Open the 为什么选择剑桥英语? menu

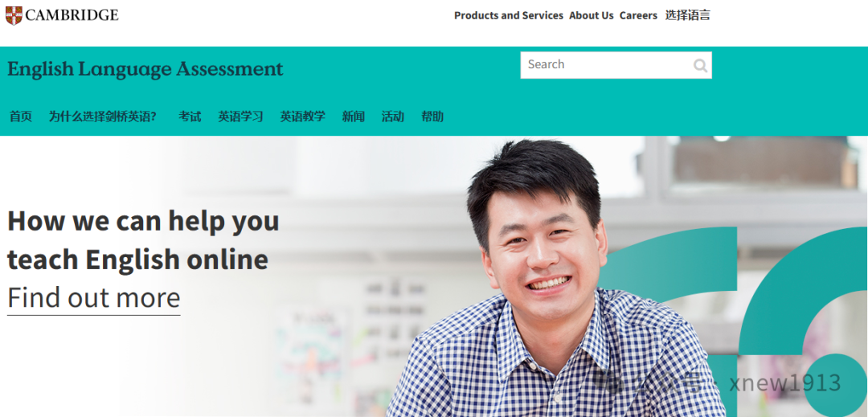102,117
